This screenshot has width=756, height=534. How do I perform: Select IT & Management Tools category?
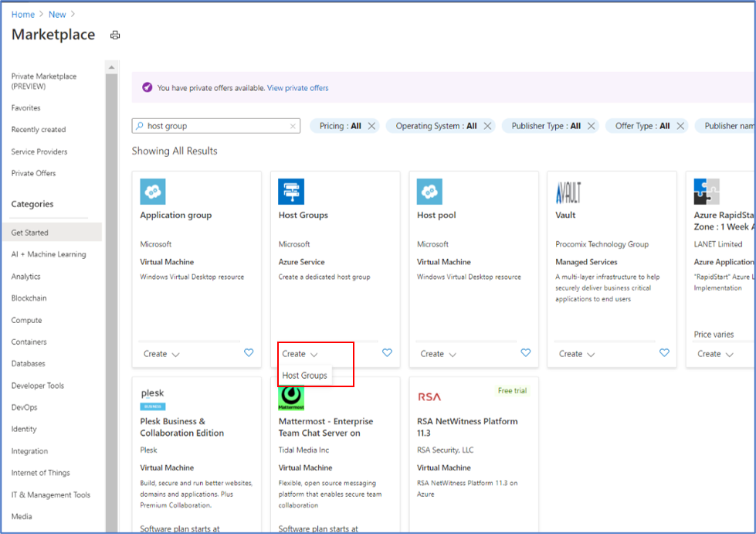point(51,495)
